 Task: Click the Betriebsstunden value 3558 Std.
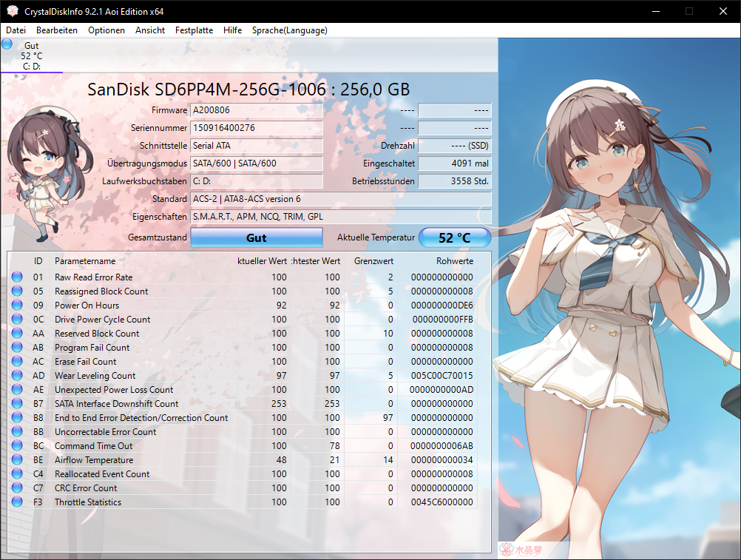(455, 181)
